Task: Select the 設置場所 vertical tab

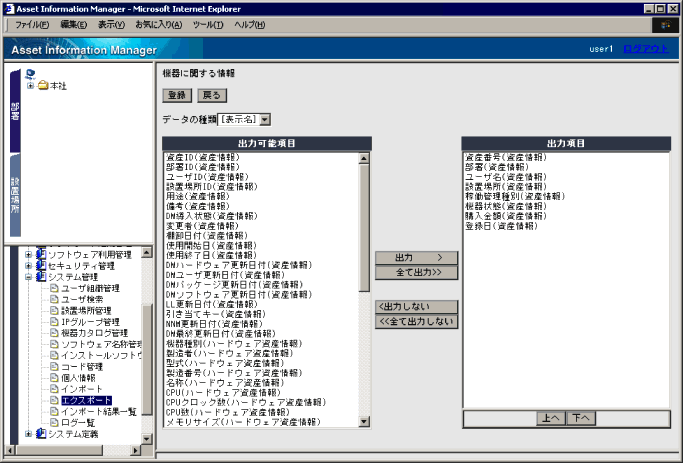Action: tap(15, 195)
